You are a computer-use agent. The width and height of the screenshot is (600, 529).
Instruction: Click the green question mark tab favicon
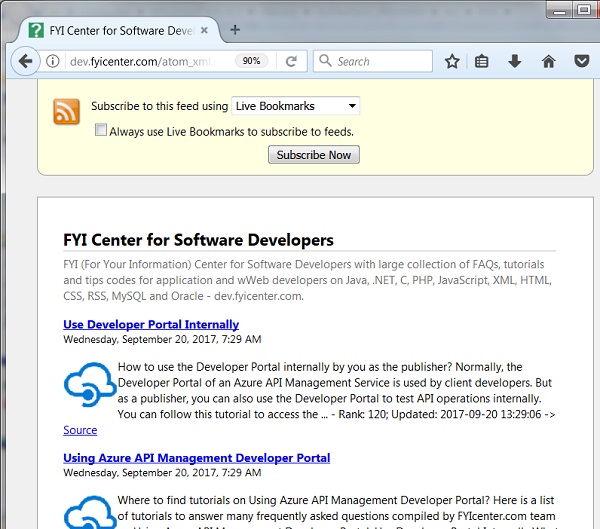(x=36, y=30)
